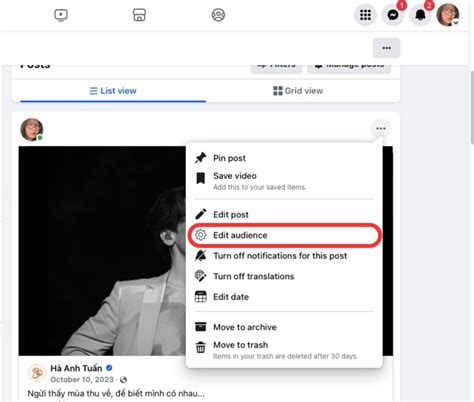Click the pushpin icon beside Pin post
The image size is (474, 402).
tap(201, 158)
